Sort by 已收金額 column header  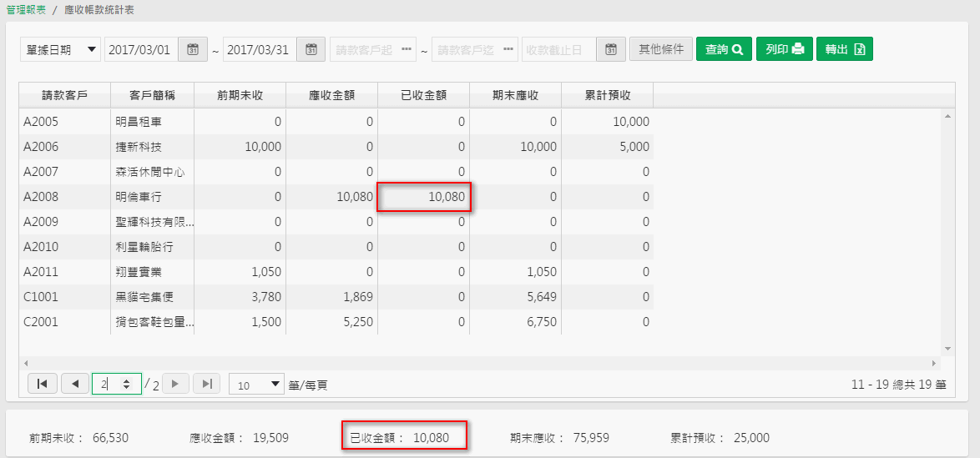[424, 96]
